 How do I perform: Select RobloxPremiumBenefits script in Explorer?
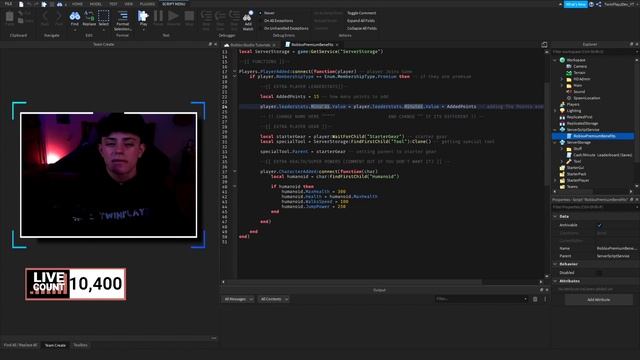tap(594, 136)
